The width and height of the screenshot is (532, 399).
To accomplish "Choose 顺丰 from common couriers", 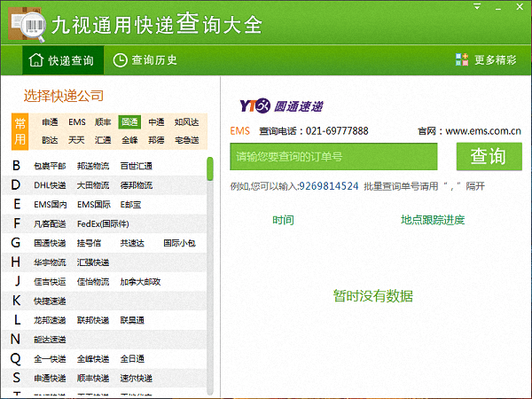I will point(104,122).
